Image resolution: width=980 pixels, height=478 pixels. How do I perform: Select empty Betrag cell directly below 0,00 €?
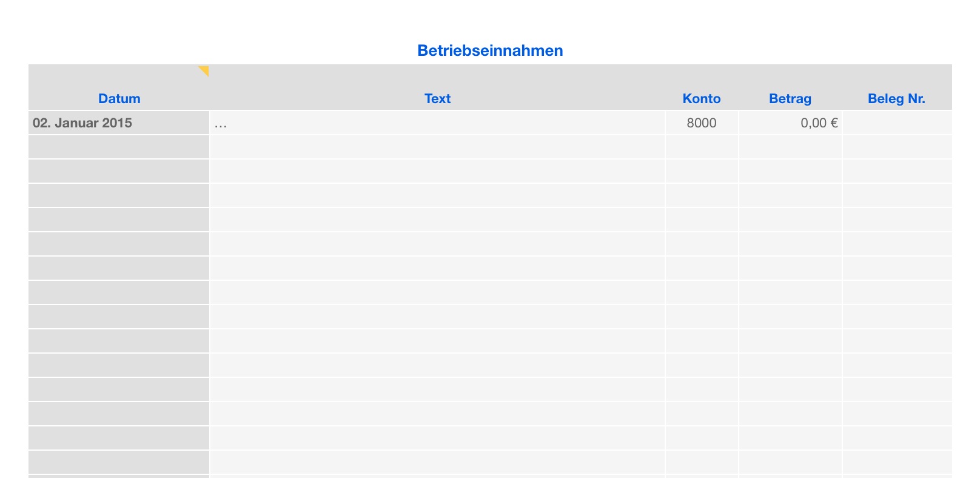[790, 147]
